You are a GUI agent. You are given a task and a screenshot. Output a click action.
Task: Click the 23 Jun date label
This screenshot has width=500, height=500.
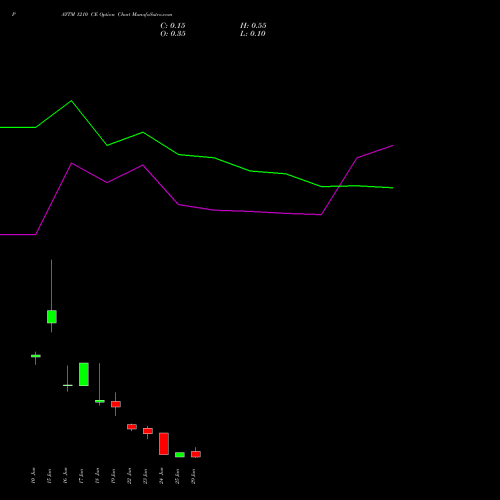(145, 476)
